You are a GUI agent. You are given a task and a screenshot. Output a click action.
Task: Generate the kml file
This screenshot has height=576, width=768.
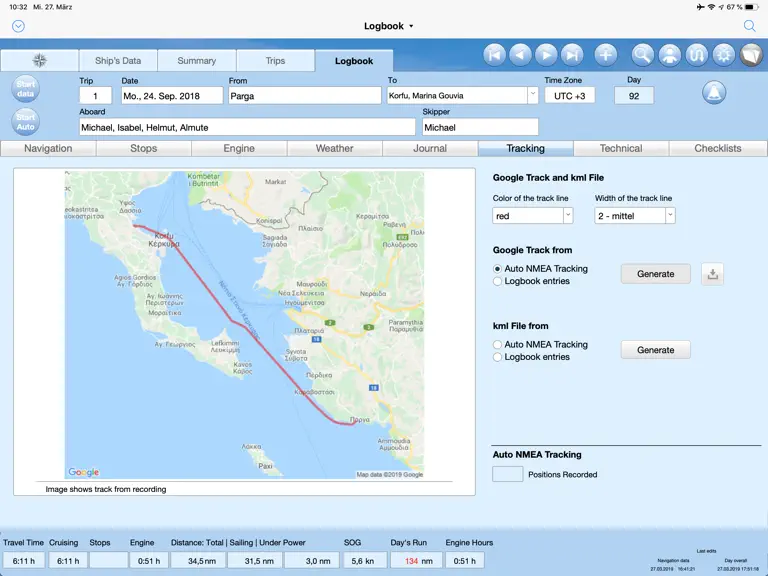[655, 350]
